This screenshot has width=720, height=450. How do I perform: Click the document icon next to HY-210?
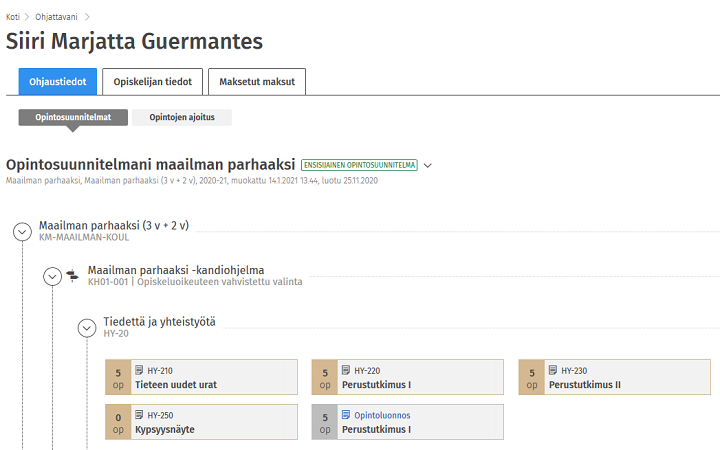pos(139,371)
